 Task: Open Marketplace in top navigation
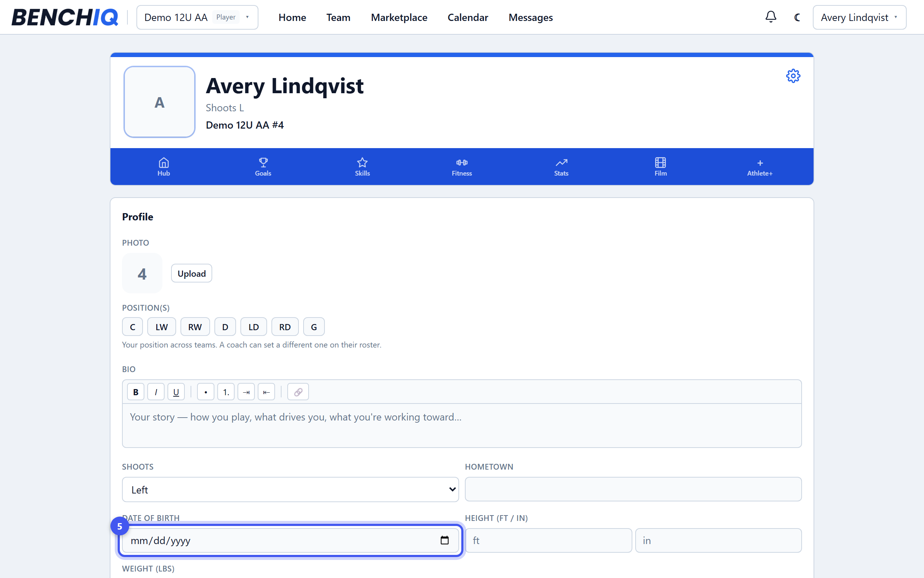point(399,17)
